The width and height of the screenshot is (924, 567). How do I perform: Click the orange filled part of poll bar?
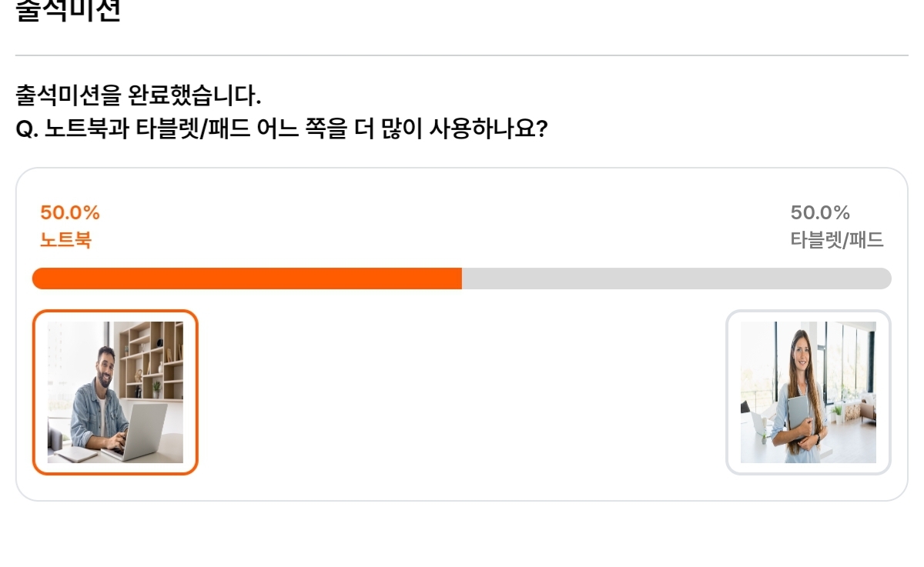click(246, 278)
